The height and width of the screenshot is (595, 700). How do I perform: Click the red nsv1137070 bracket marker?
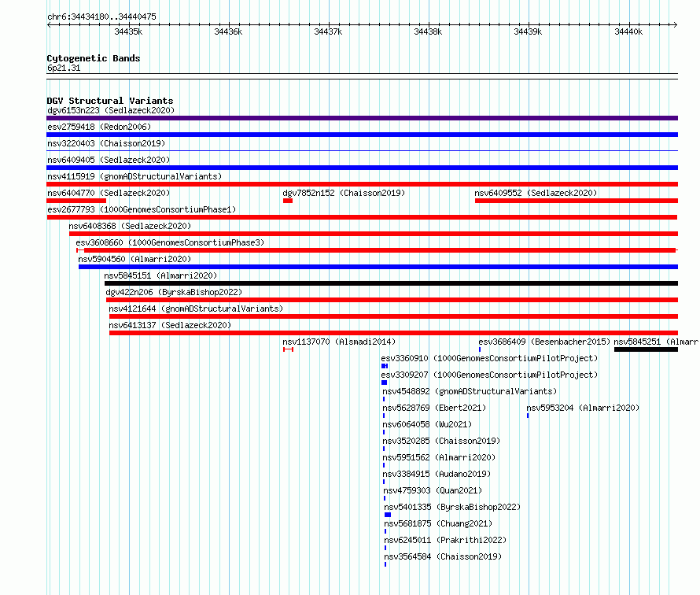click(x=289, y=349)
